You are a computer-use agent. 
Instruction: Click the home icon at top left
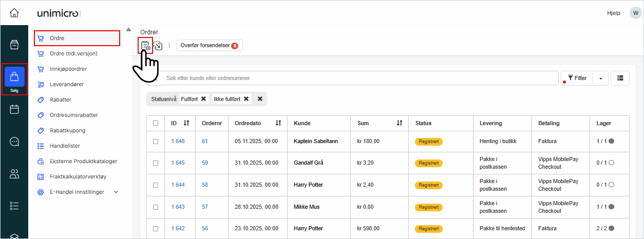14,13
